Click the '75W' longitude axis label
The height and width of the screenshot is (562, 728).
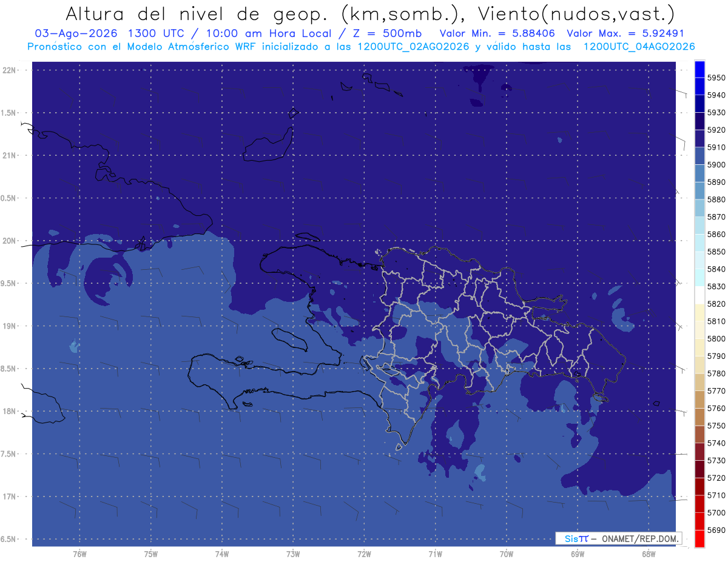(x=151, y=554)
